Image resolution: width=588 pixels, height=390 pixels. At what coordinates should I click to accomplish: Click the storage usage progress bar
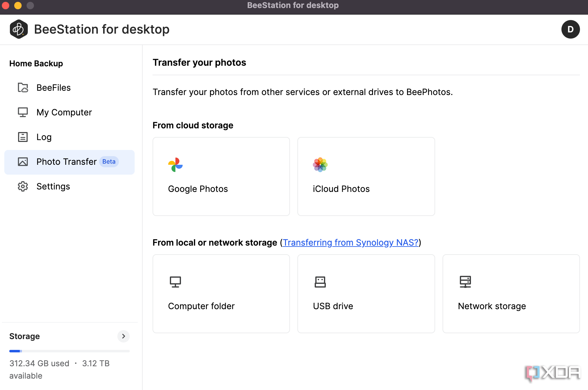(69, 351)
